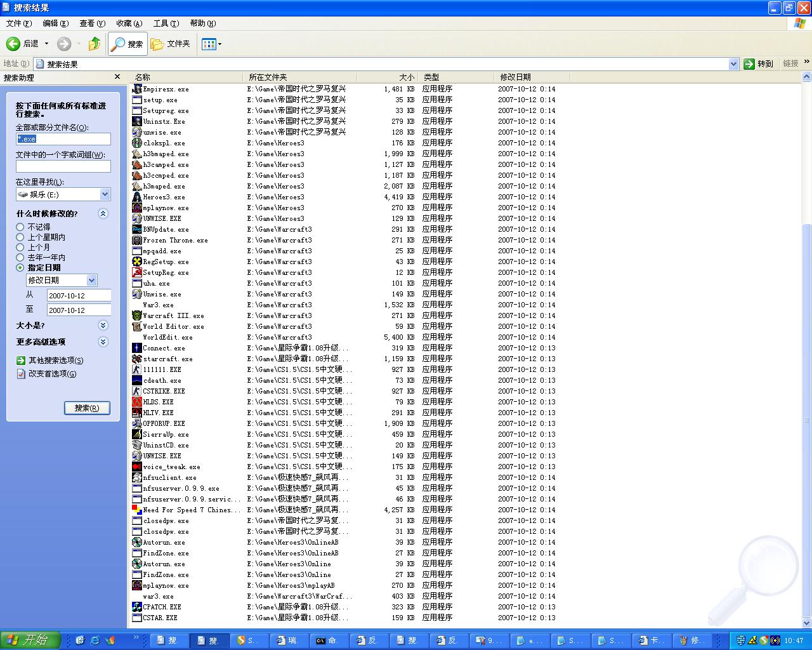Click the results list scroll-up arrow
This screenshot has width=812, height=650.
pos(807,77)
